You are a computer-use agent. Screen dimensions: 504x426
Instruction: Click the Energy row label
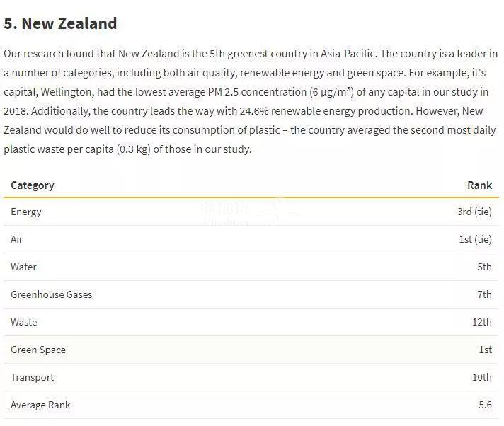click(26, 212)
